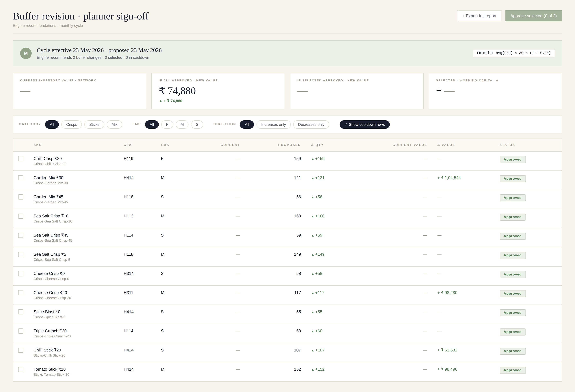Check the Sea Salt Crisp ₹5 row
The image size is (575, 392).
click(21, 254)
